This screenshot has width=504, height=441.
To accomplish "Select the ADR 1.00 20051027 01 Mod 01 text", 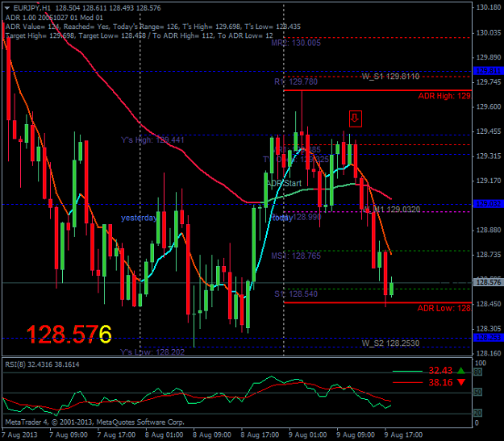I will [x=54, y=18].
